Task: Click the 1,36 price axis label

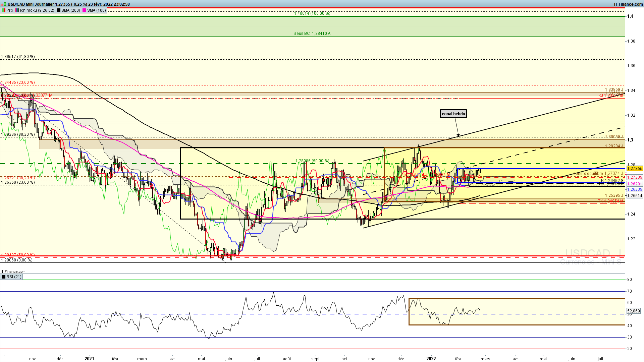Action: 631,66
